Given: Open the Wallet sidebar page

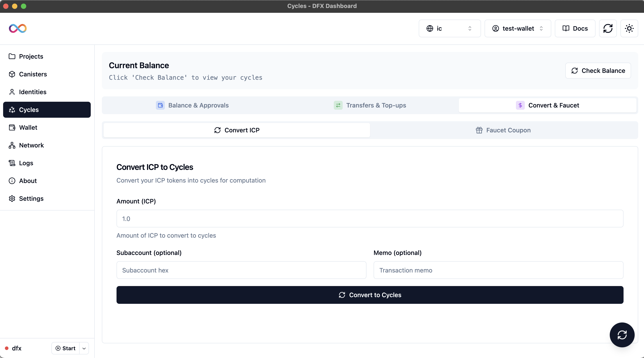Looking at the screenshot, I should [28, 127].
